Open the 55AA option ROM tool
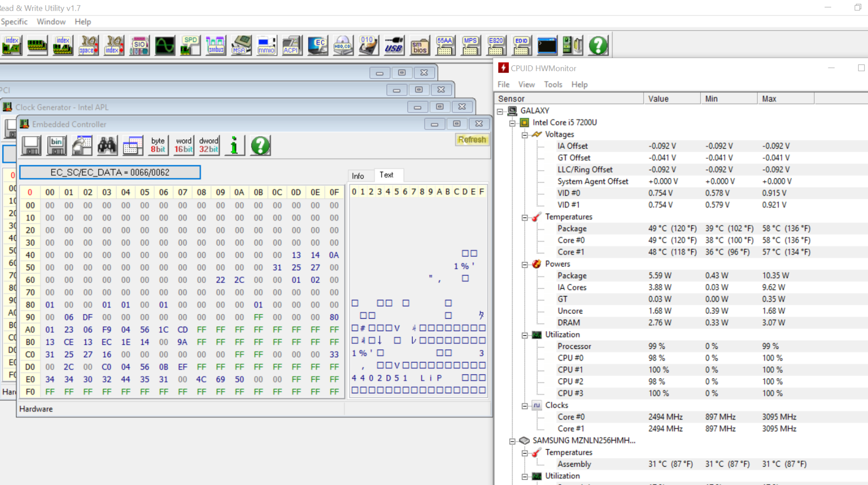The image size is (868, 485). [x=444, y=46]
